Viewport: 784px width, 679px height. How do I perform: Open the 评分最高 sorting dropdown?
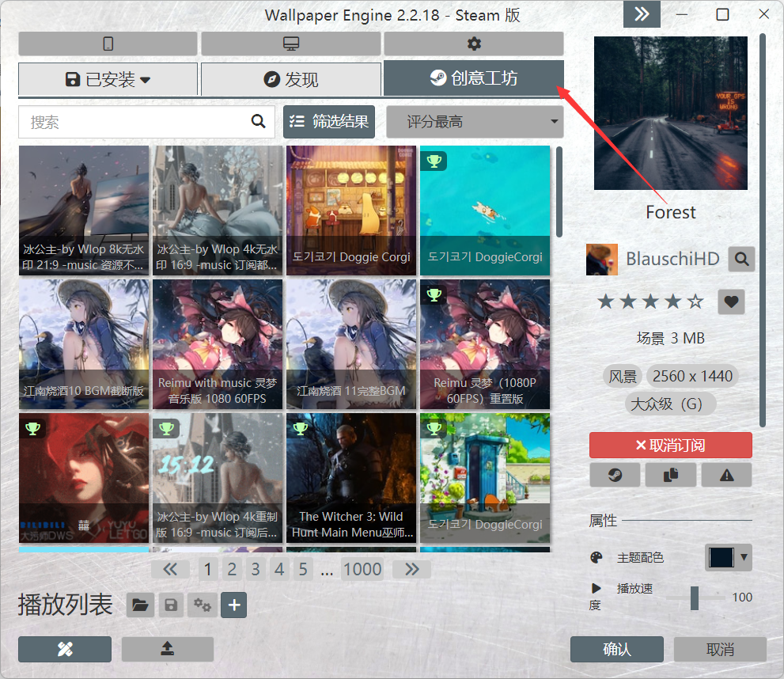click(x=474, y=121)
